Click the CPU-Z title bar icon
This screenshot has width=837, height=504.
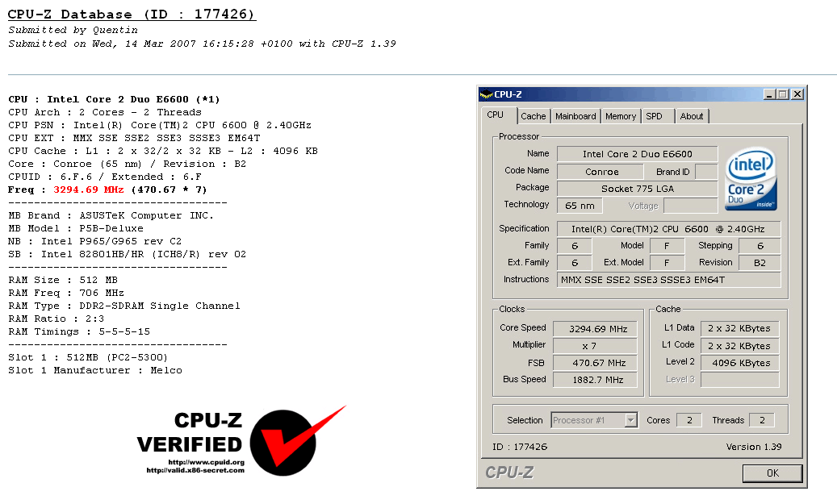[x=486, y=94]
